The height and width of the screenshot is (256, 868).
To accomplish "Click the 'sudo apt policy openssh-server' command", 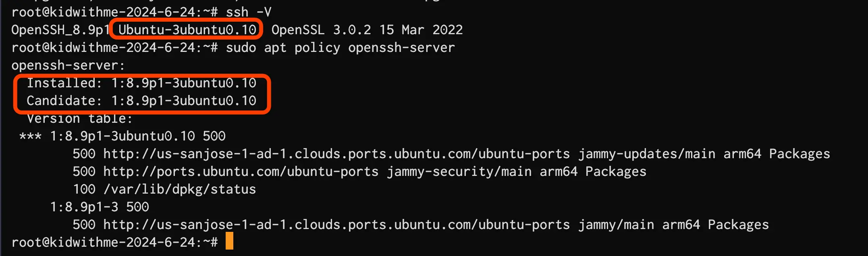I will (340, 47).
